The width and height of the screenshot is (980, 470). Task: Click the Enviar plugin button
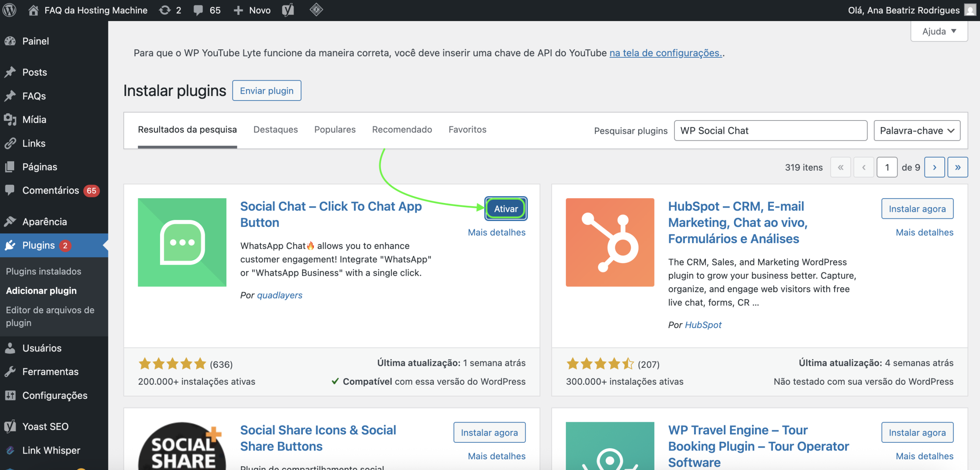click(x=267, y=91)
